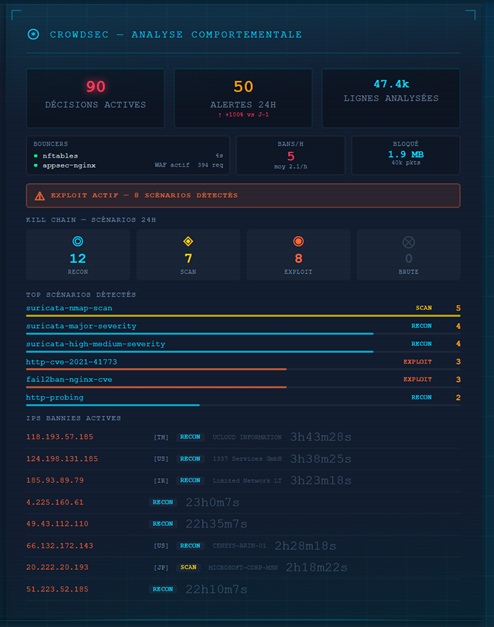This screenshot has height=627, width=494.
Task: Click the MICROSOFT-CORP-MSN organization label
Action: click(243, 568)
